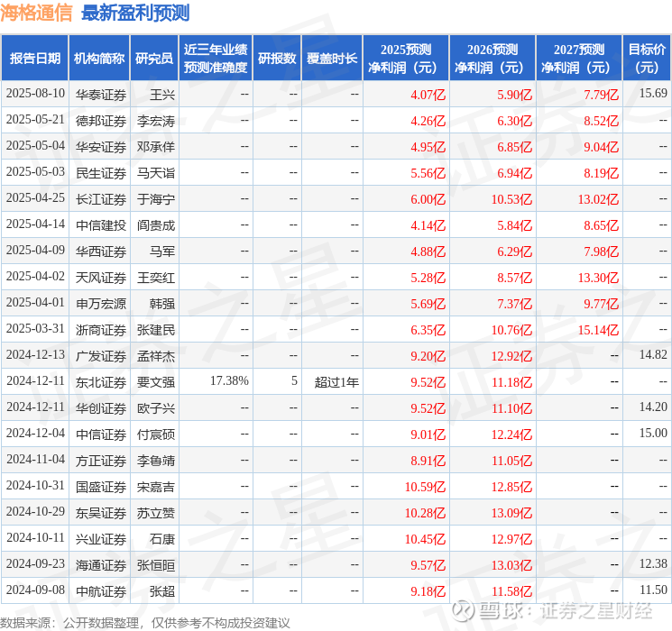Select the 东北证券 institution cell
The height and width of the screenshot is (631, 672).
pyautogui.click(x=101, y=382)
